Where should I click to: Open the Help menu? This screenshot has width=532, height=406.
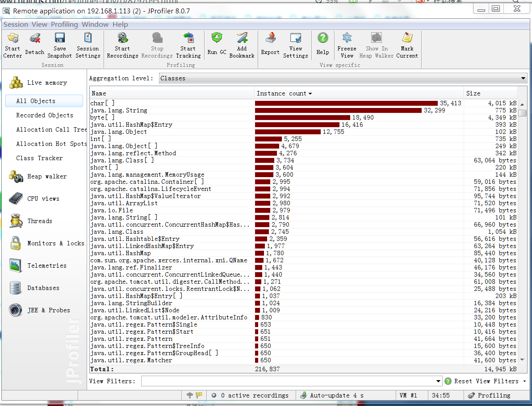point(120,25)
